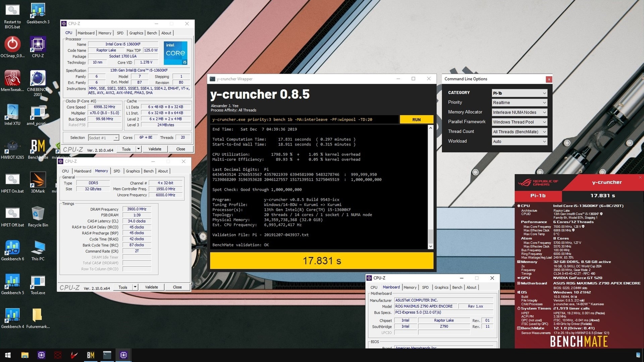Click Validate in top CPU-Z window

pos(155,149)
